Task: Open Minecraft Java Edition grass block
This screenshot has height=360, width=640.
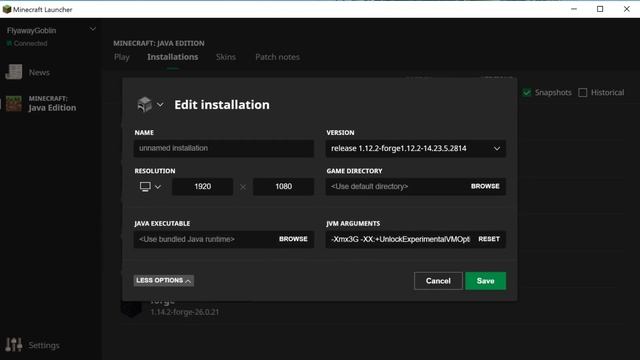Action: point(13,104)
